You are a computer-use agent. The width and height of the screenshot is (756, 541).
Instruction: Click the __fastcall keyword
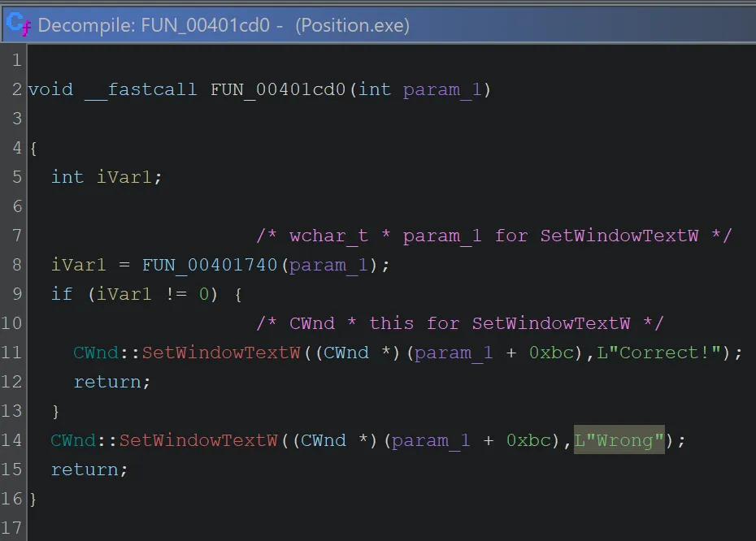(141, 89)
